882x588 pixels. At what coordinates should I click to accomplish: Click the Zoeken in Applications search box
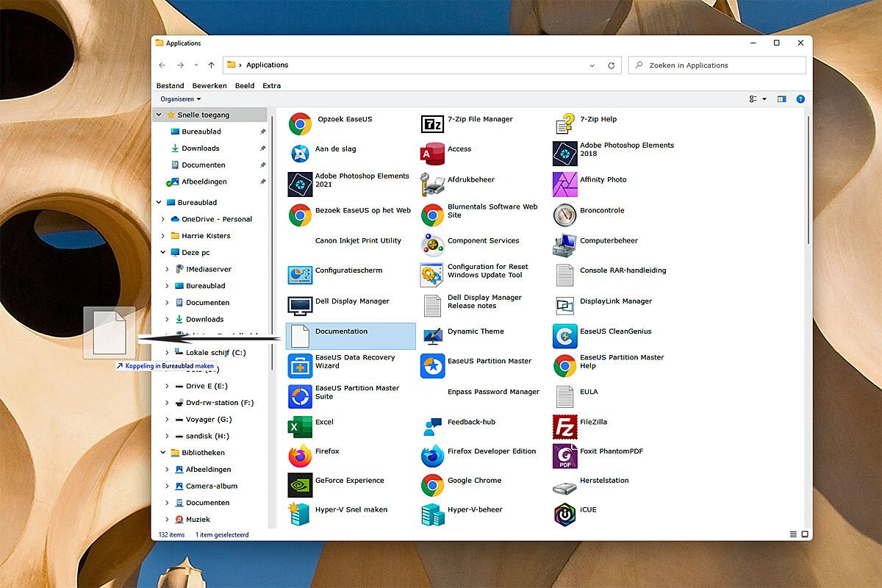(x=717, y=65)
